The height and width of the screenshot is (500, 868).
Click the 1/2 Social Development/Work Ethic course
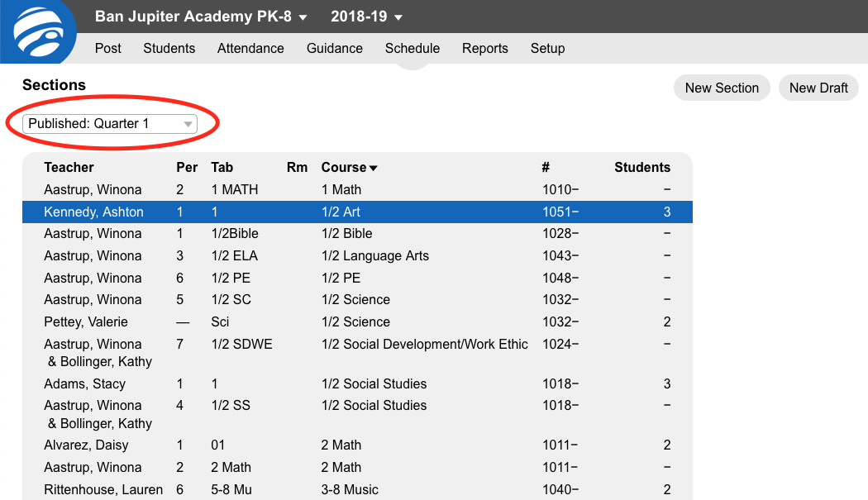pos(425,345)
